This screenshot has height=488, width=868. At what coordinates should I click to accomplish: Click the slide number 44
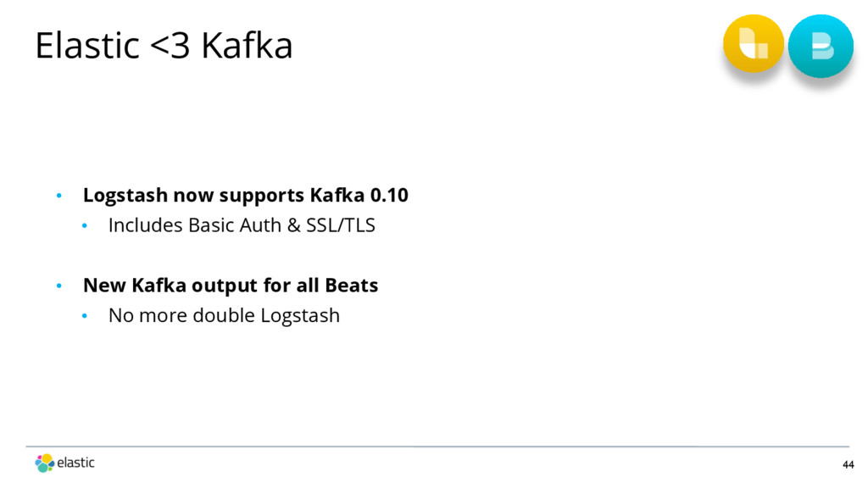848,465
